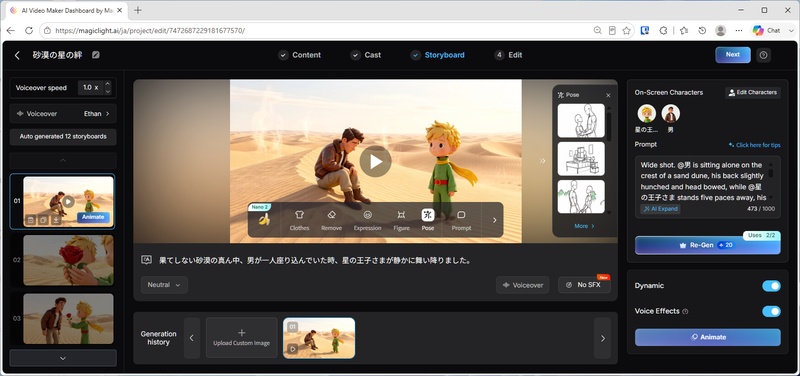Select storyboard 03 thumbnail
The height and width of the screenshot is (376, 800).
68,318
